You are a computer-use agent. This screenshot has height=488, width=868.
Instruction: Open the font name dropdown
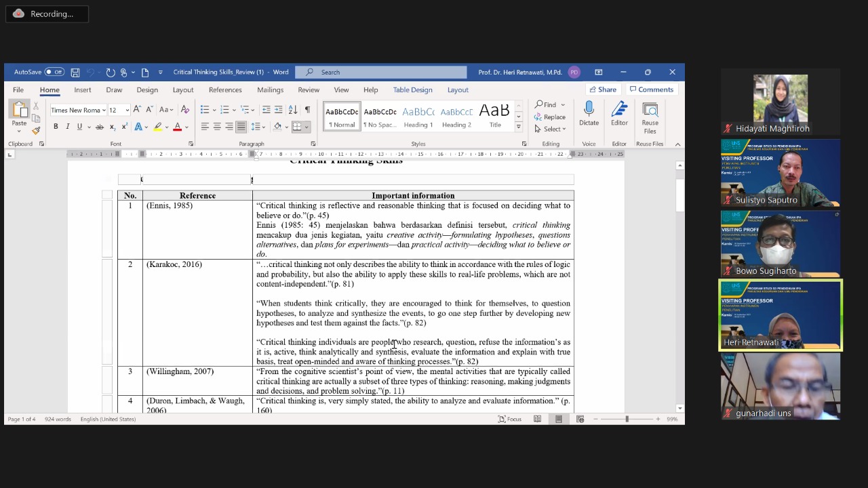tap(104, 110)
